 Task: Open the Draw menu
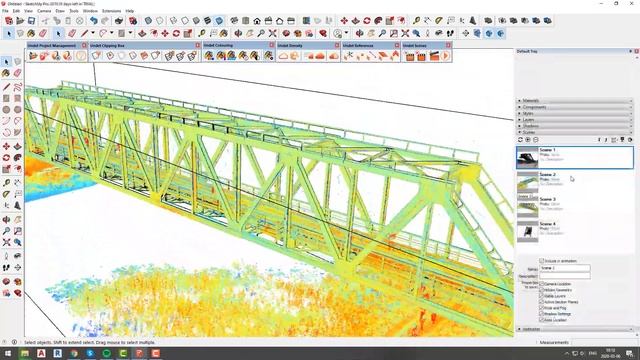point(60,11)
